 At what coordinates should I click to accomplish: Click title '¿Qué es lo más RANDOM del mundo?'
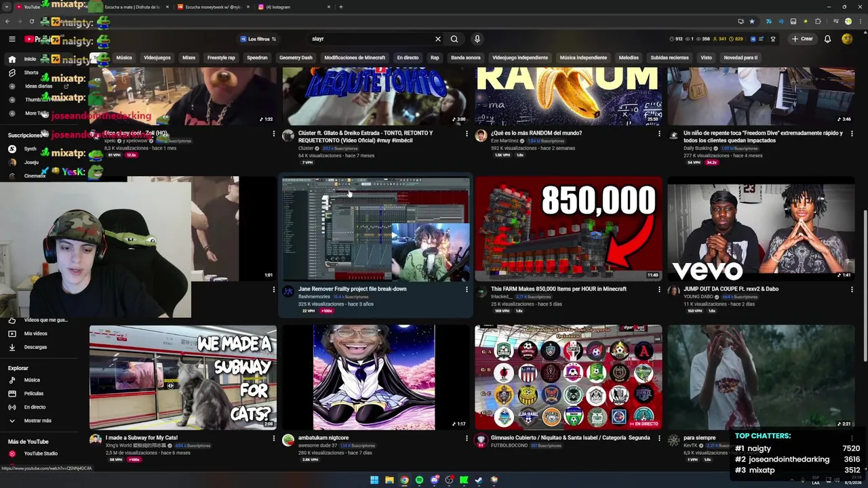click(536, 133)
